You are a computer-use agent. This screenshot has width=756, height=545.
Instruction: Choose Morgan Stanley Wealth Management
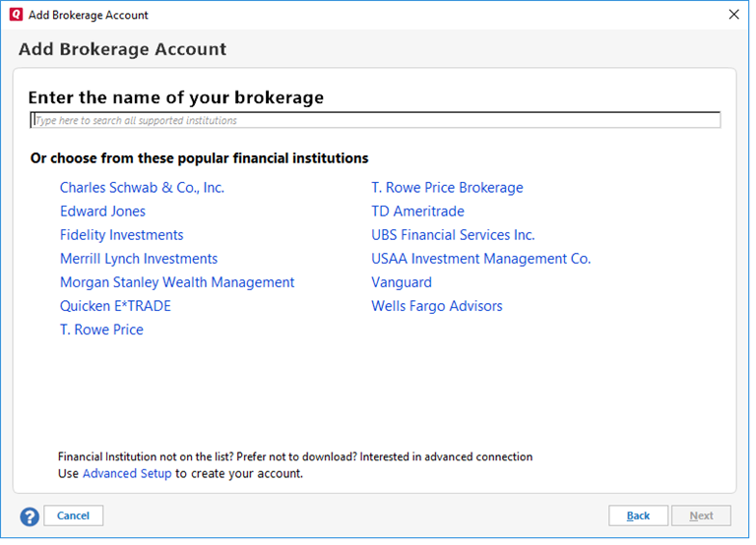pos(177,282)
